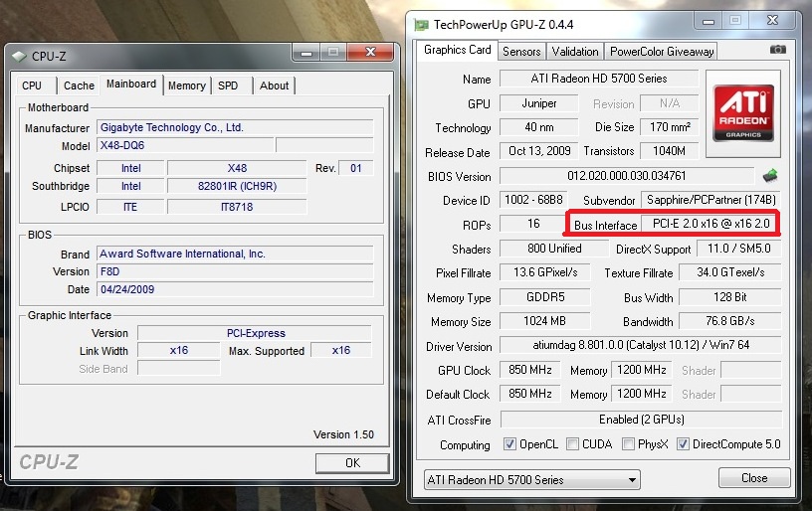Click the Device ID value 1002 - 68B8
Screen dimensions: 812x511
point(533,200)
